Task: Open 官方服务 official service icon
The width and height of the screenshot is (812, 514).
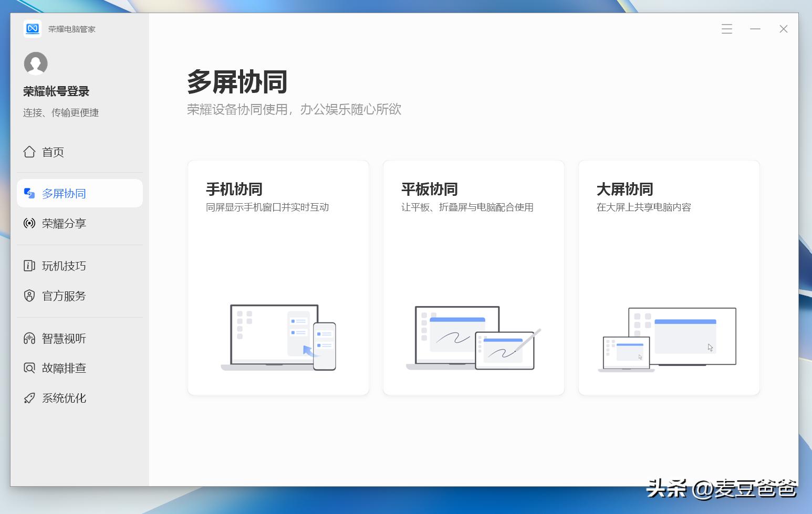Action: (29, 296)
